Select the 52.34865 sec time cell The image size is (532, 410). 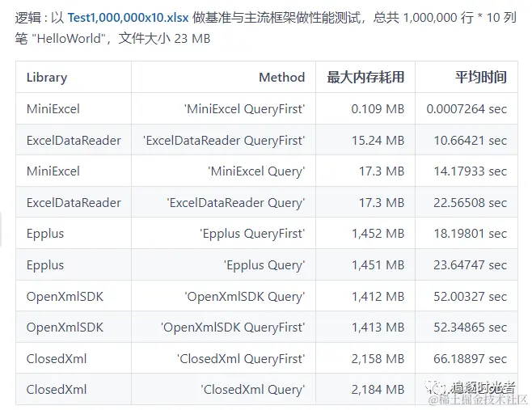467,327
